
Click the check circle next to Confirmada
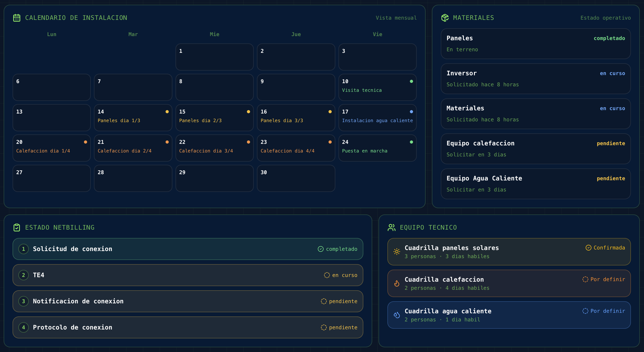click(588, 248)
